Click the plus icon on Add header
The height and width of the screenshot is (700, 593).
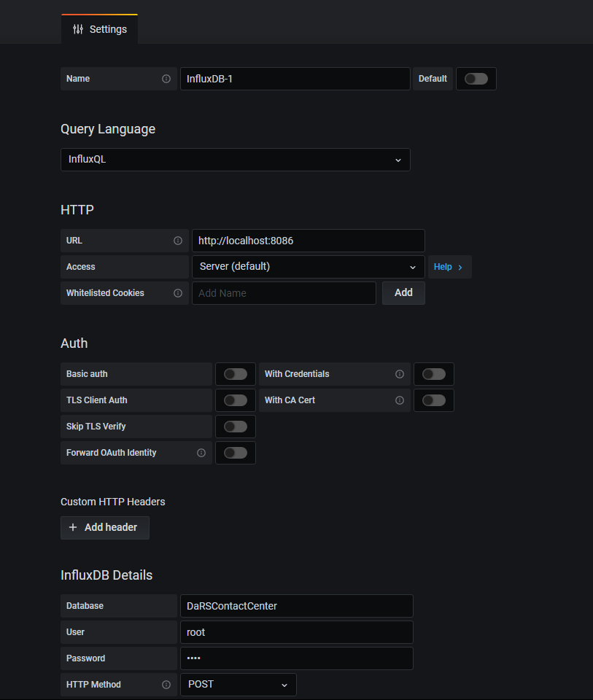click(x=73, y=527)
